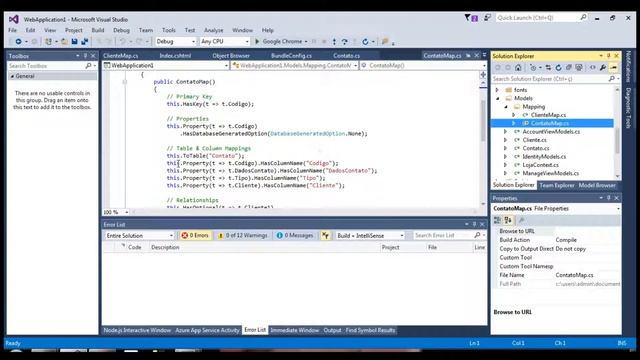Click Pending Changes Filter icon in Solution Explorer
This screenshot has width=640, height=360.
click(533, 68)
